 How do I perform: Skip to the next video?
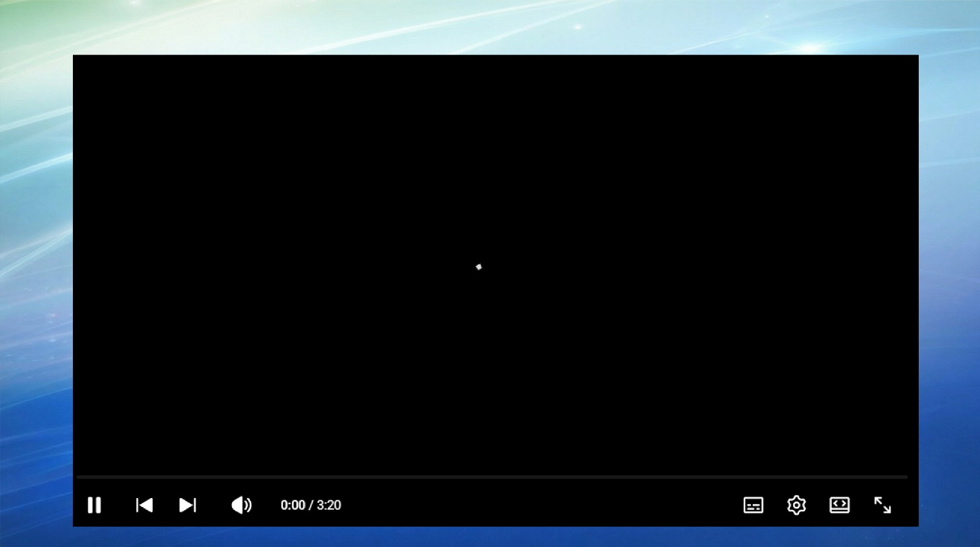[187, 505]
